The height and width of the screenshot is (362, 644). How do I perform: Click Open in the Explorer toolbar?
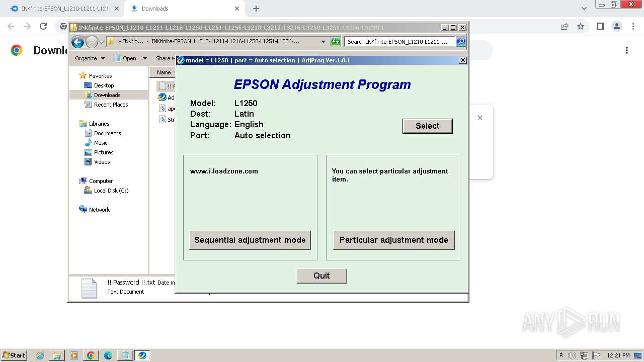[x=125, y=58]
